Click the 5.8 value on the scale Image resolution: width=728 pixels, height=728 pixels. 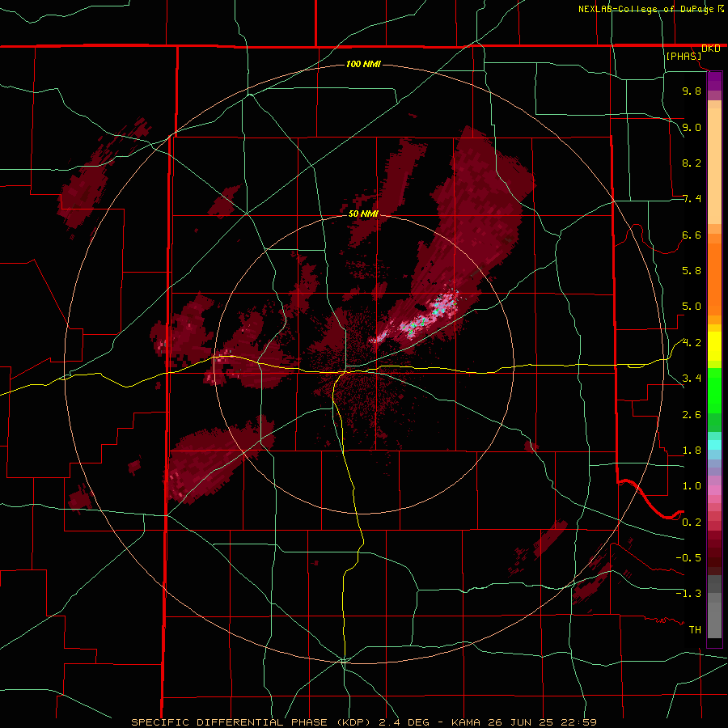click(x=692, y=271)
